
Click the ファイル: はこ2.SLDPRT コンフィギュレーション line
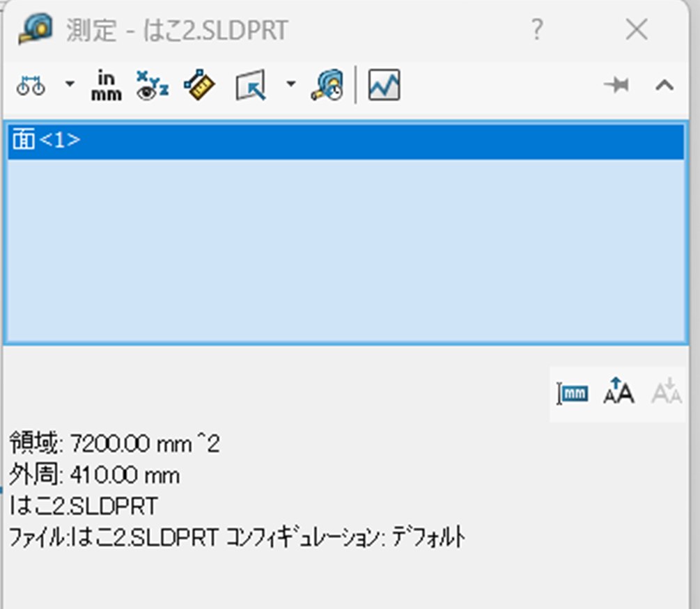(238, 537)
